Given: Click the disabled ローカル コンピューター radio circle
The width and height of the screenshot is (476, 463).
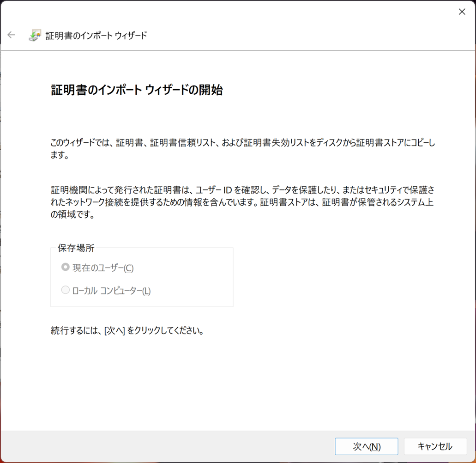Looking at the screenshot, I should [x=65, y=291].
